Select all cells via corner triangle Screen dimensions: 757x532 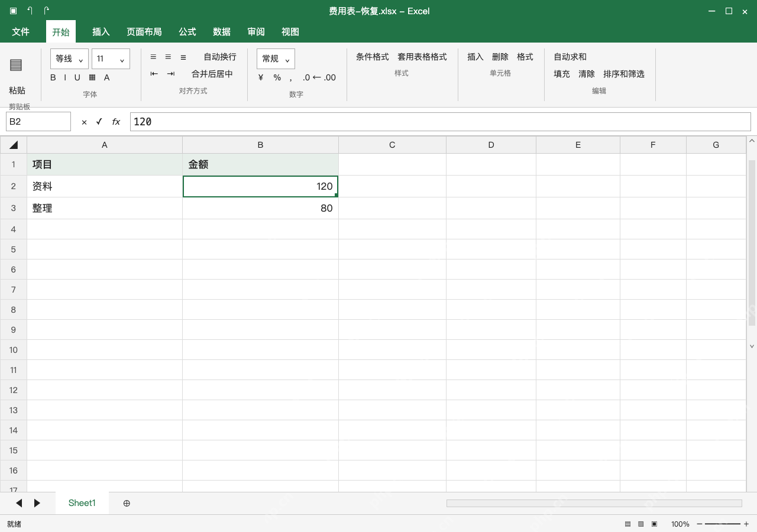(x=14, y=145)
